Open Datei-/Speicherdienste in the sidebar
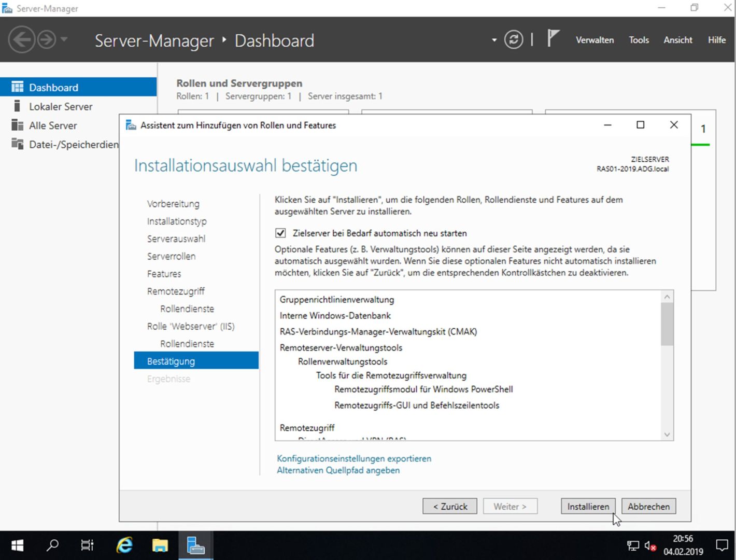The width and height of the screenshot is (736, 560). click(74, 144)
